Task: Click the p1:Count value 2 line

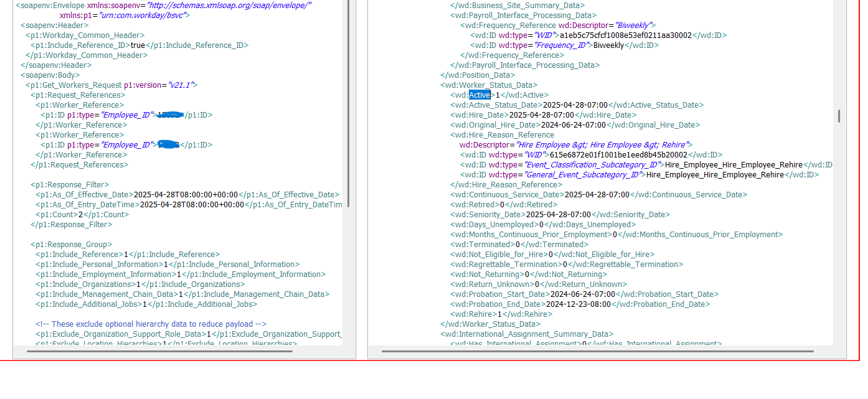Action: pyautogui.click(x=82, y=214)
